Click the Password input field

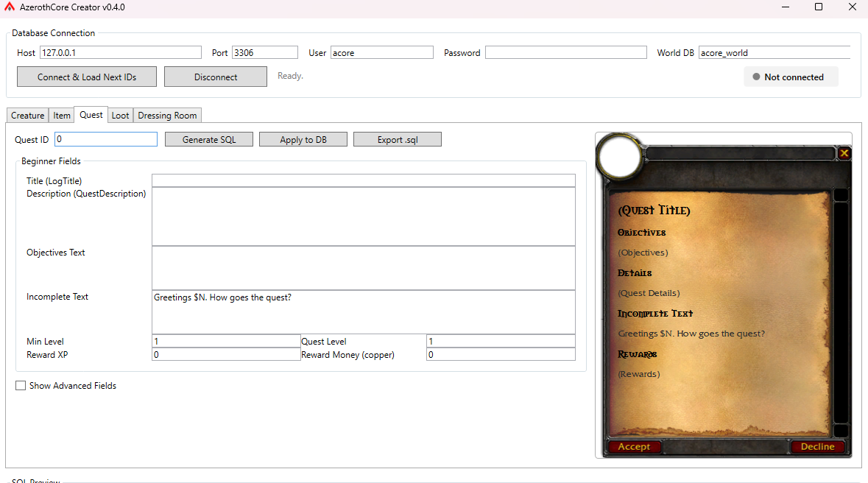pos(565,52)
